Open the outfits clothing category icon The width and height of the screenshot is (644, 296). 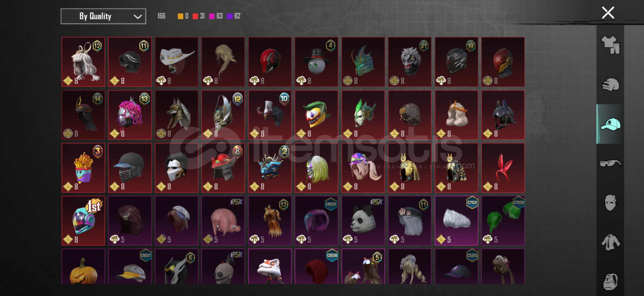coord(610,45)
